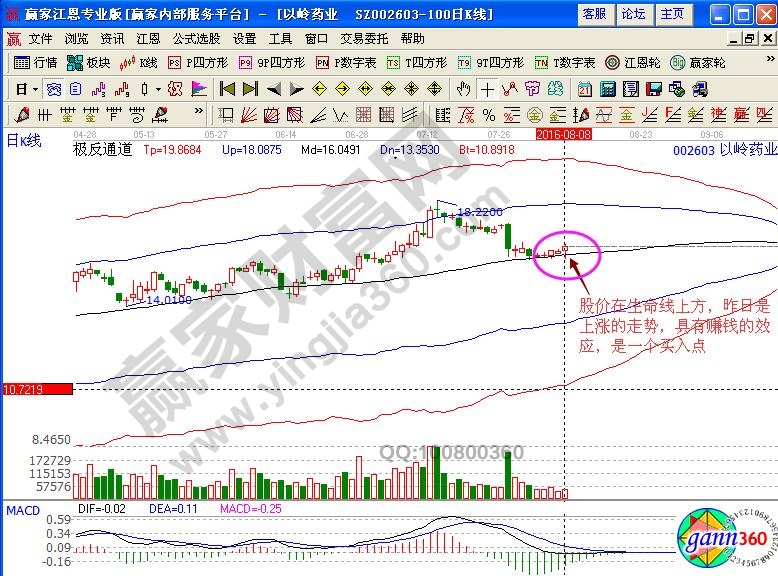Click the step-line 9 indicator icon
Image resolution: width=778 pixels, height=576 pixels.
[122, 90]
